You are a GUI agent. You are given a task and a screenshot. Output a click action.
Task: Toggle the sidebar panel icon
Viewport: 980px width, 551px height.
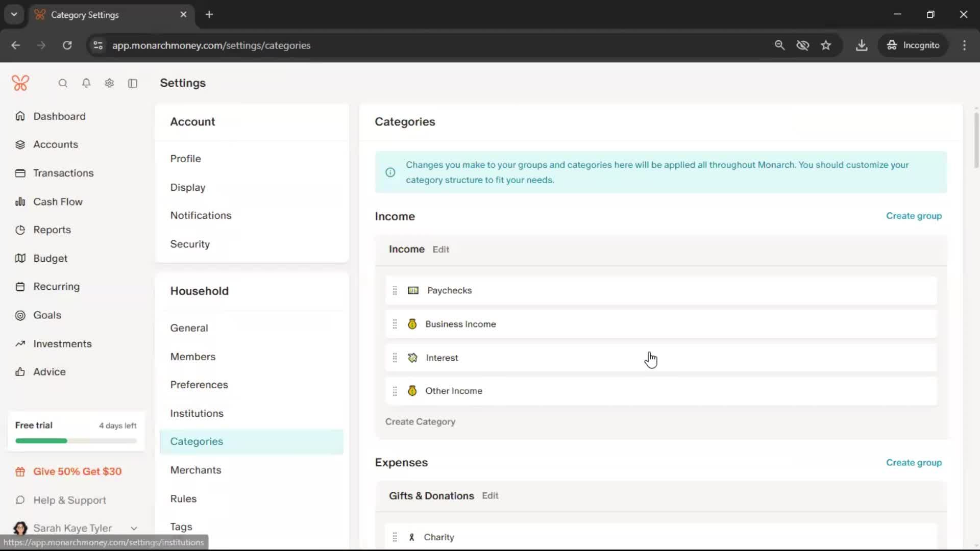[133, 83]
